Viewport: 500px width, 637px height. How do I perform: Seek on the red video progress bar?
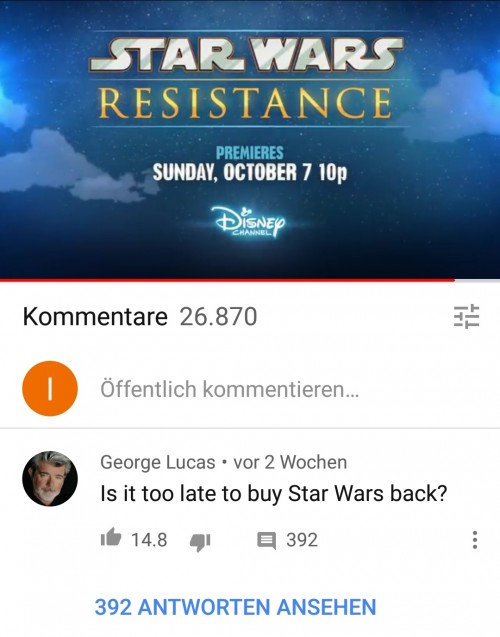(x=227, y=280)
